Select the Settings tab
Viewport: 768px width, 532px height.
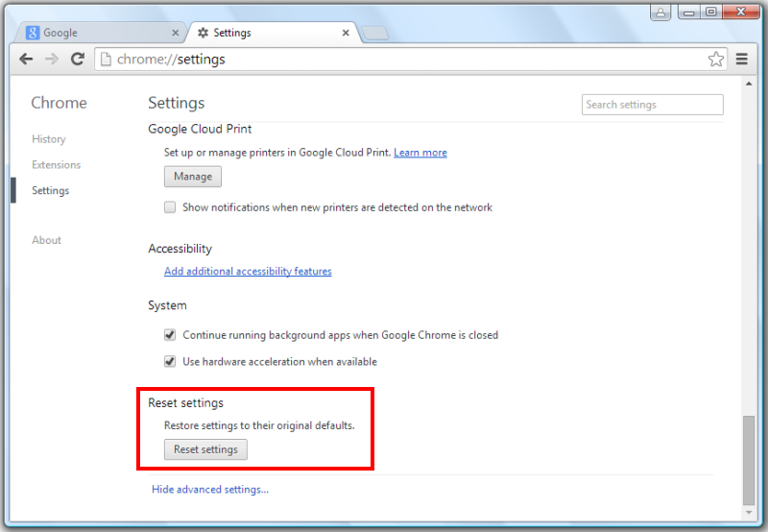(273, 33)
